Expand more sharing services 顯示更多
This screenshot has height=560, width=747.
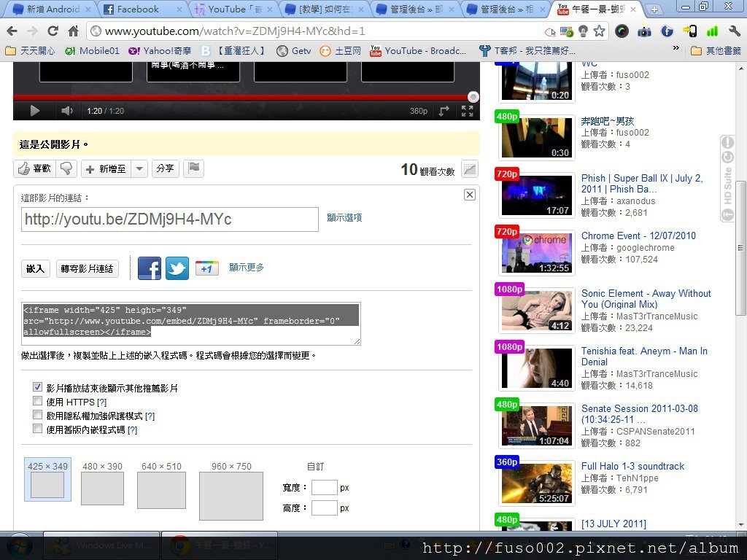coord(247,267)
